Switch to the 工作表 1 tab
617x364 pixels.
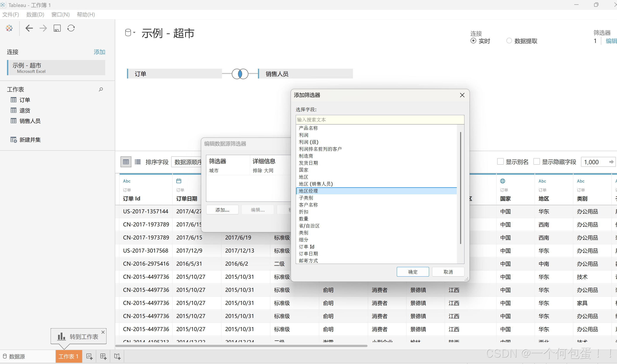69,356
